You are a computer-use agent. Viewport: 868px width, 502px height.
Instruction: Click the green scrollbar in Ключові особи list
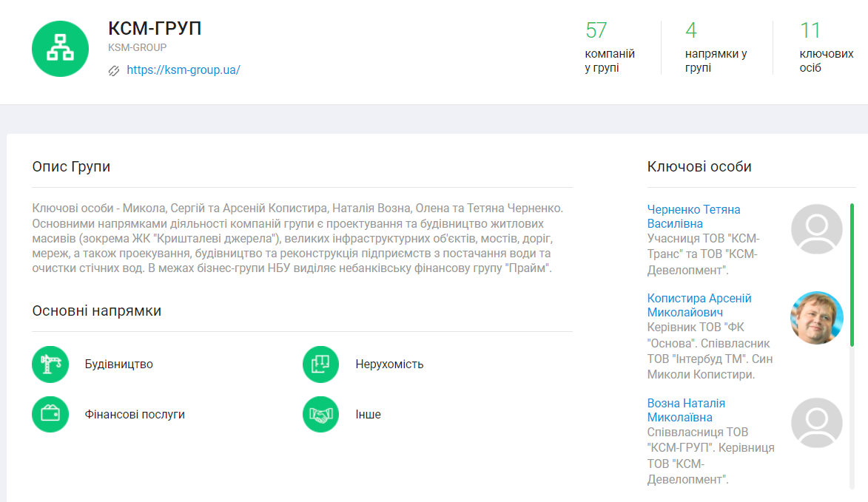(852, 274)
